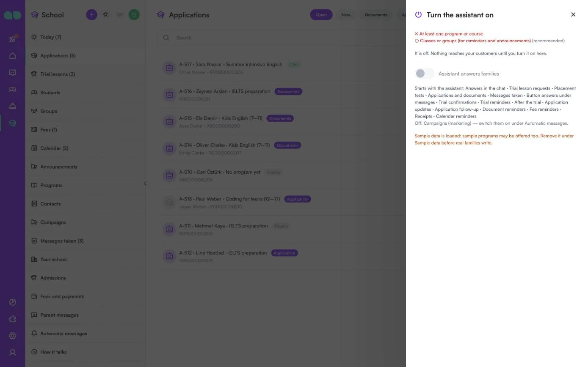Open Trial lessons (2) in the sidebar
Image resolution: width=588 pixels, height=367 pixels.
coord(85,74)
